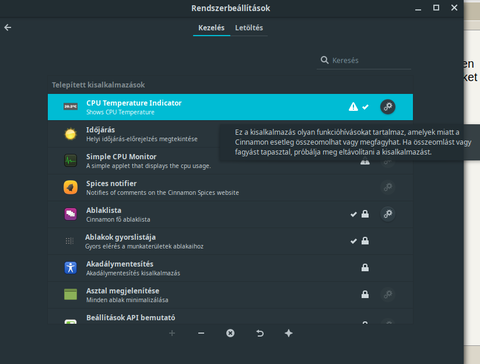Click the plus Add applet button
Viewport: 480px width, 364px height.
(172, 333)
